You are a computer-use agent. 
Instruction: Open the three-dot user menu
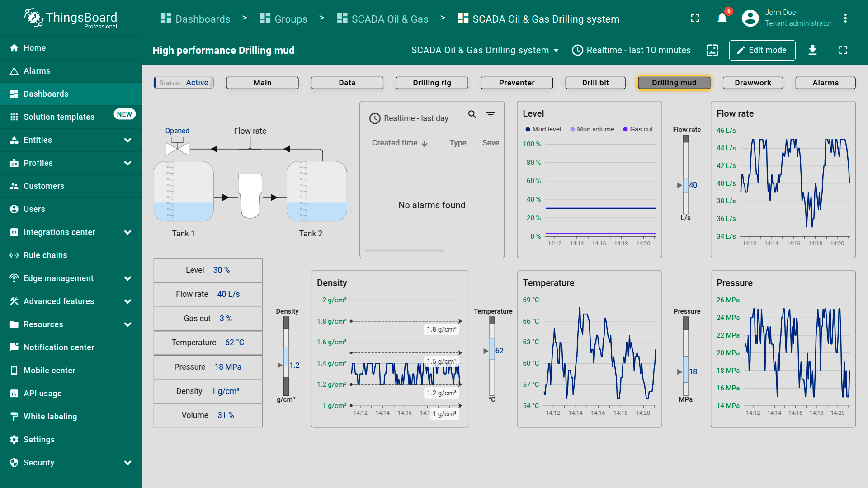coord(845,19)
